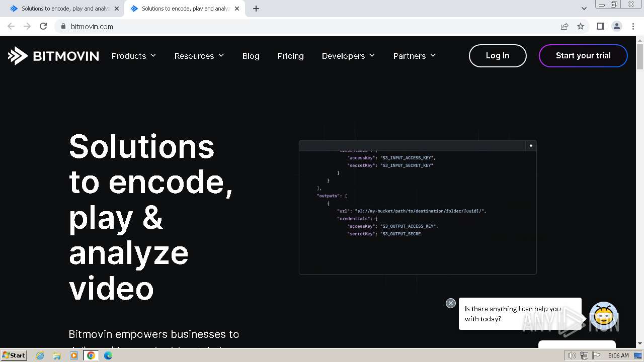Close the first Bitmovin tab
Viewport: 644px width, 362px height.
(117, 9)
